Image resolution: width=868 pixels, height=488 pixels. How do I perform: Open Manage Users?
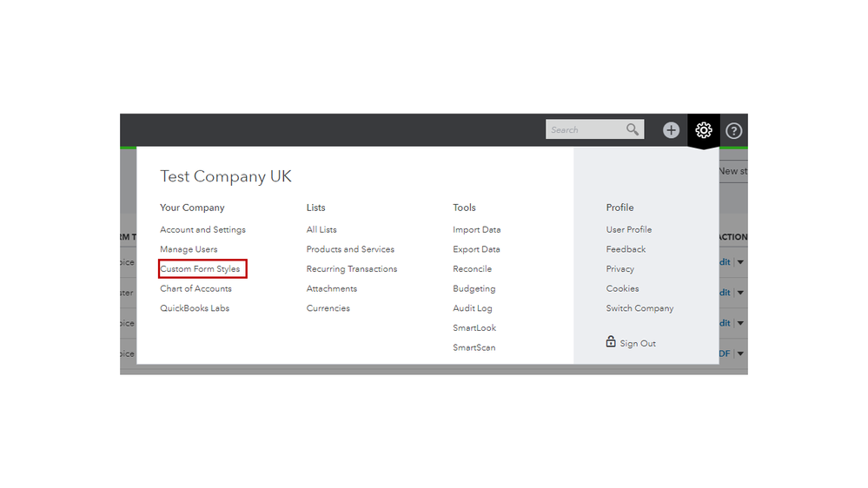point(189,249)
